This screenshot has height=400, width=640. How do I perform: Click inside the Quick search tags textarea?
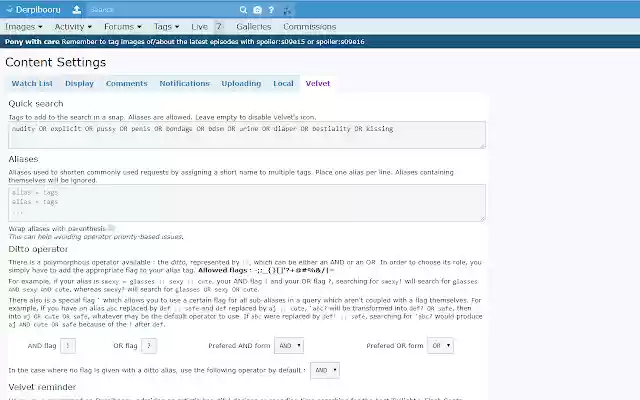coord(247,135)
